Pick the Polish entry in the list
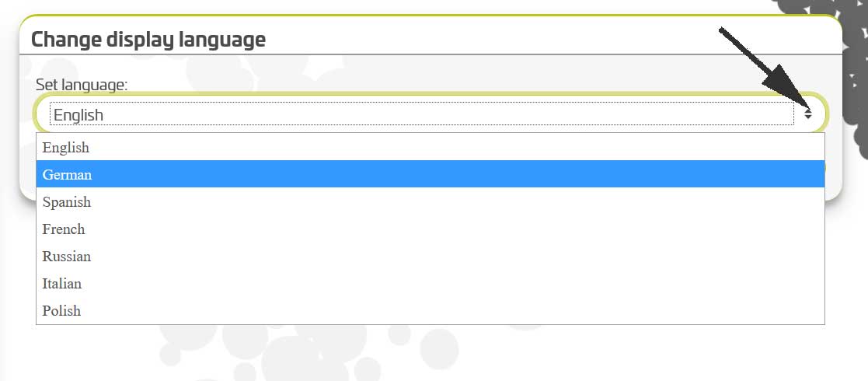Screen dimensions: 868x381 [431, 310]
